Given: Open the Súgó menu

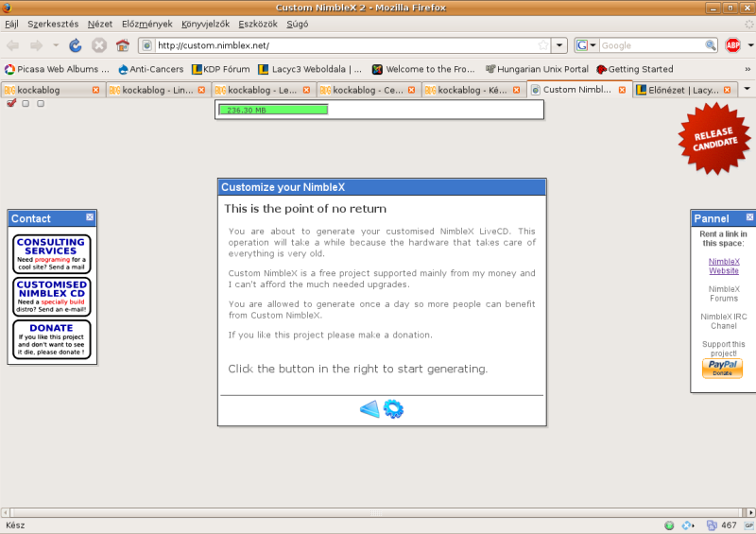Looking at the screenshot, I should tap(298, 25).
